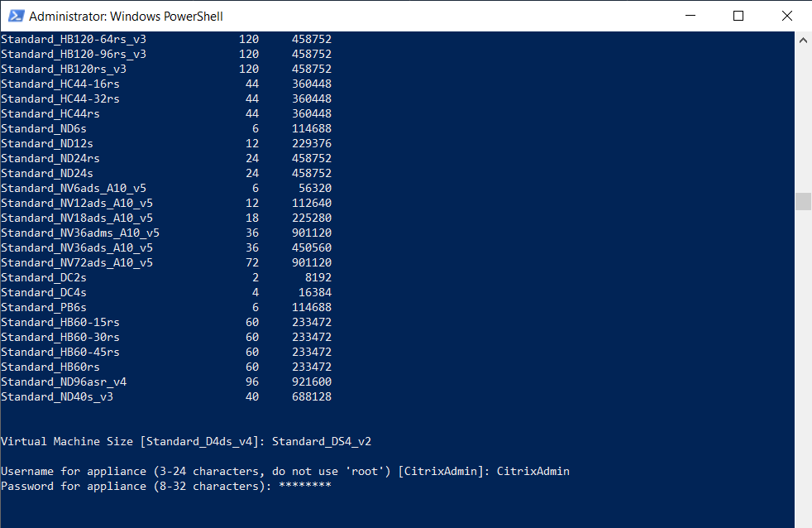812x528 pixels.
Task: Click the Standard_NV72ads_A10_v5 entry
Action: [x=77, y=262]
